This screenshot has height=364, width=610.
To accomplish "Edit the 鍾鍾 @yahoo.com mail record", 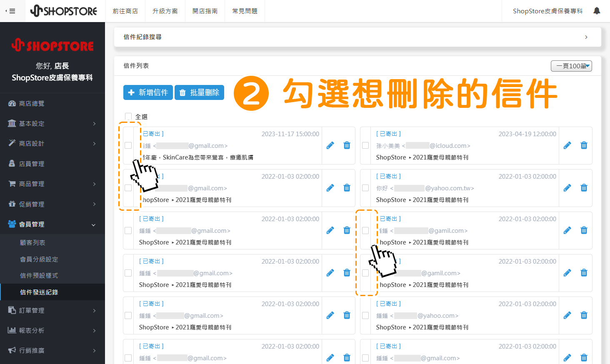I will coord(567,315).
